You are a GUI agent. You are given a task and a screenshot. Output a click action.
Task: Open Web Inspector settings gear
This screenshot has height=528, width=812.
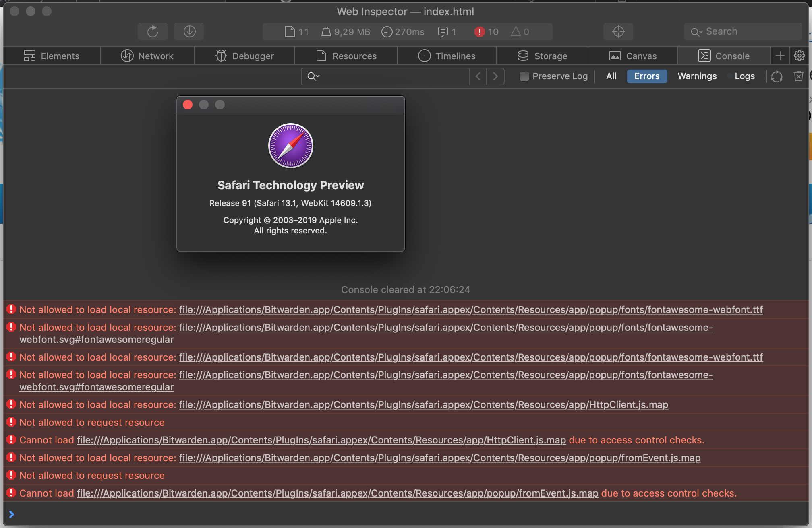click(800, 56)
